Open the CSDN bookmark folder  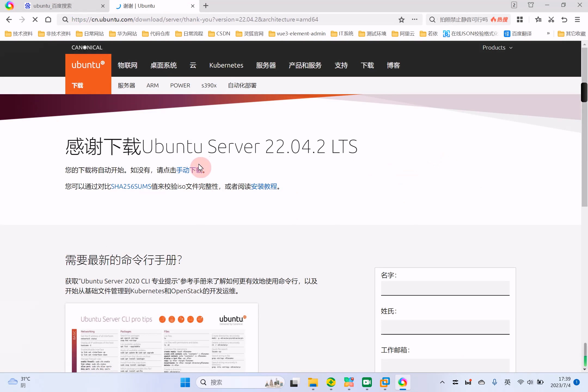point(219,33)
